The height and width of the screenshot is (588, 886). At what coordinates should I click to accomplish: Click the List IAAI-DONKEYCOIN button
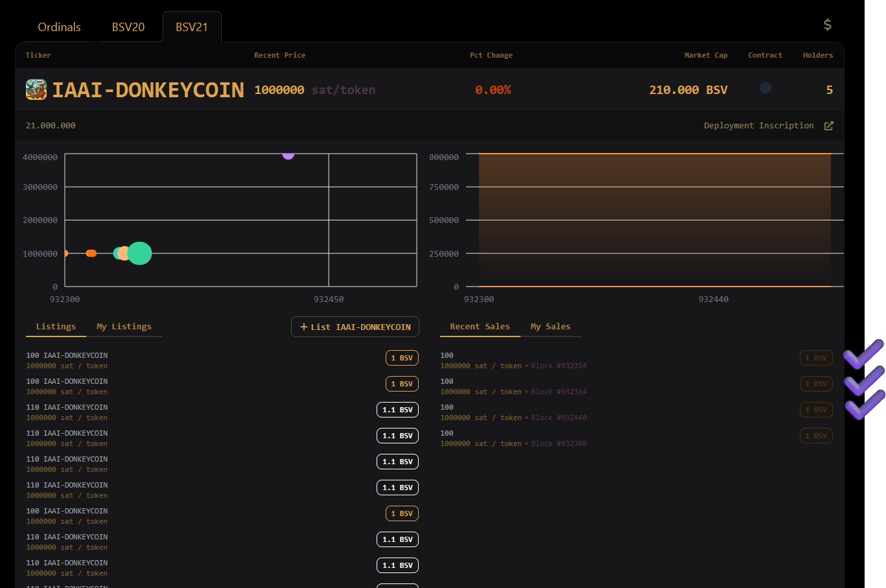pyautogui.click(x=355, y=327)
